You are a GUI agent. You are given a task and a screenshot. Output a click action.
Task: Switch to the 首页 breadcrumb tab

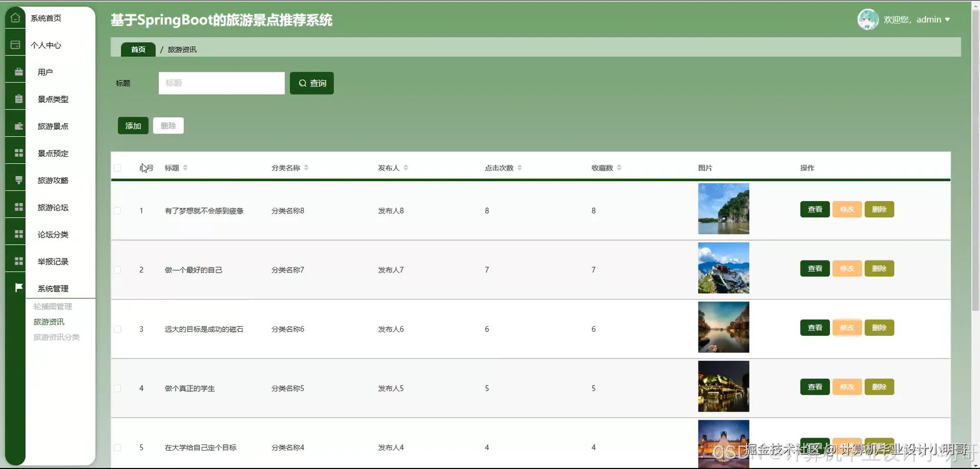pos(137,49)
